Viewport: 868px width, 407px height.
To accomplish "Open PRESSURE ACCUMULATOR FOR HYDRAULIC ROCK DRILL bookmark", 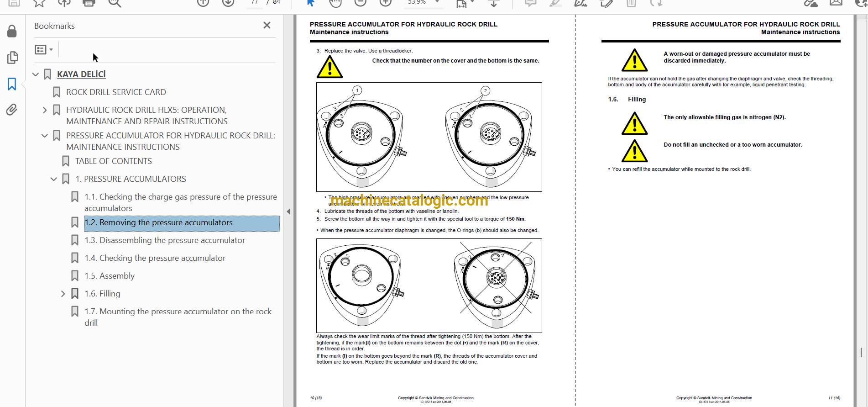I will coord(171,141).
